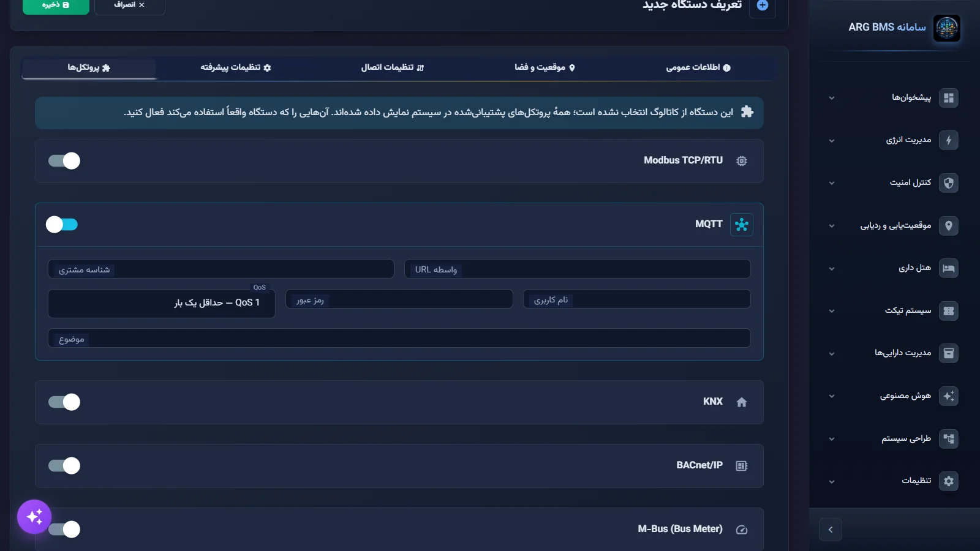This screenshot has width=980, height=551.
Task: Click the plus icon beside page title
Action: [763, 6]
